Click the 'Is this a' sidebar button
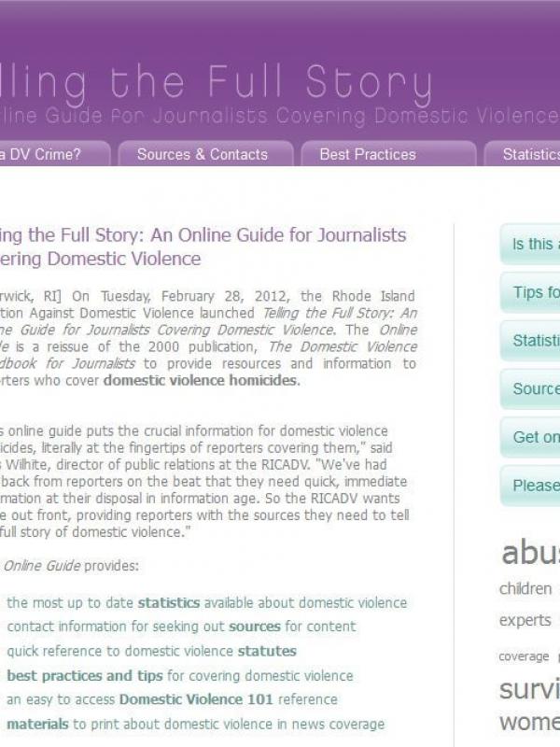This screenshot has height=747, width=560. click(x=530, y=244)
